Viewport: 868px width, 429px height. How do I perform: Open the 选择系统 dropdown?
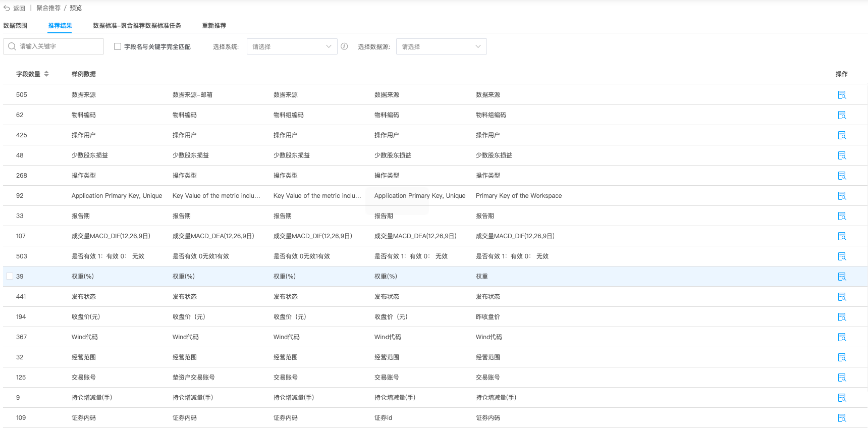(x=292, y=46)
